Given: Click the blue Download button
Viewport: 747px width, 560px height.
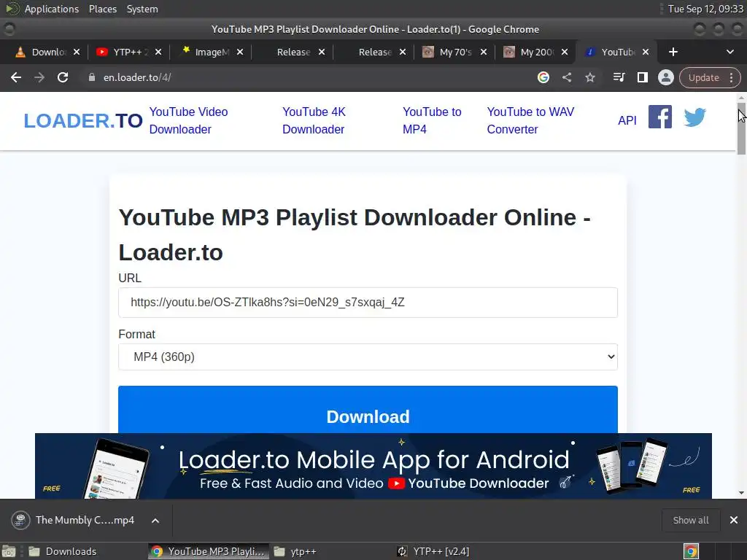Looking at the screenshot, I should coord(368,410).
